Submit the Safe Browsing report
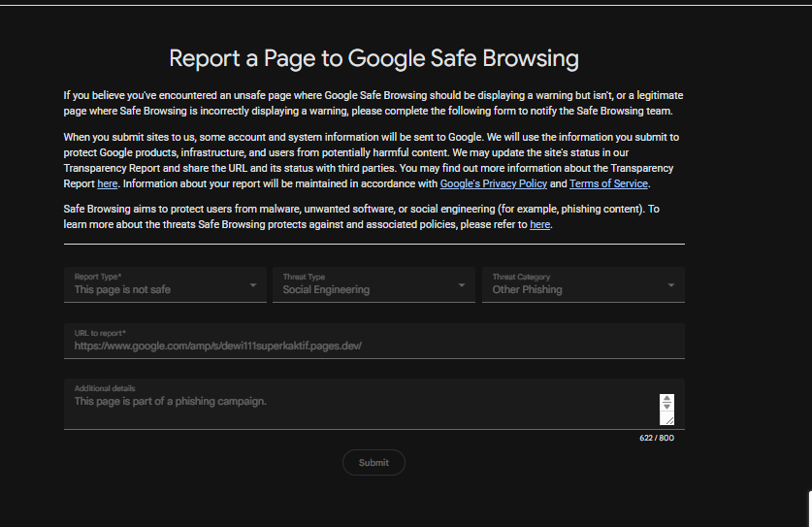 click(374, 462)
